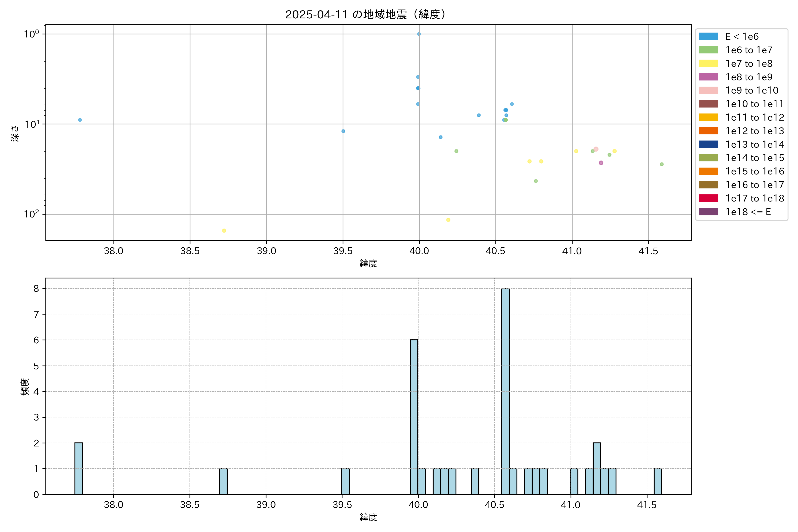
Task: Click the histogram bar of height 6 at latitude 40.0
Action: coord(414,417)
